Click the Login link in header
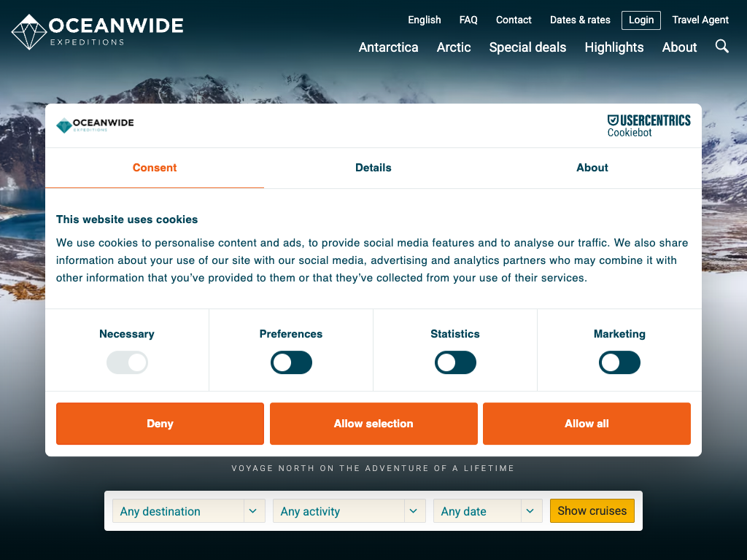 (640, 20)
